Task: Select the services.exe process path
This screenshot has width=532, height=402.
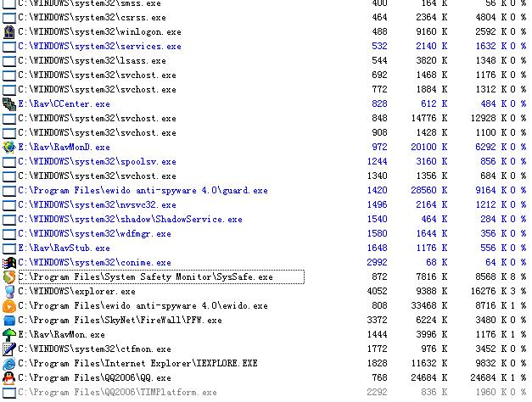Action: point(99,46)
